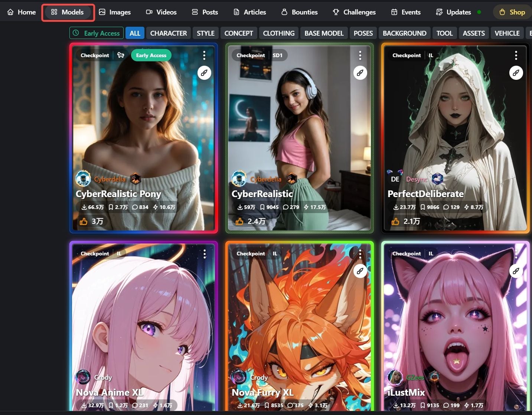532x415 pixels.
Task: Open the CyberRealistic Pony card options menu
Action: pos(204,56)
